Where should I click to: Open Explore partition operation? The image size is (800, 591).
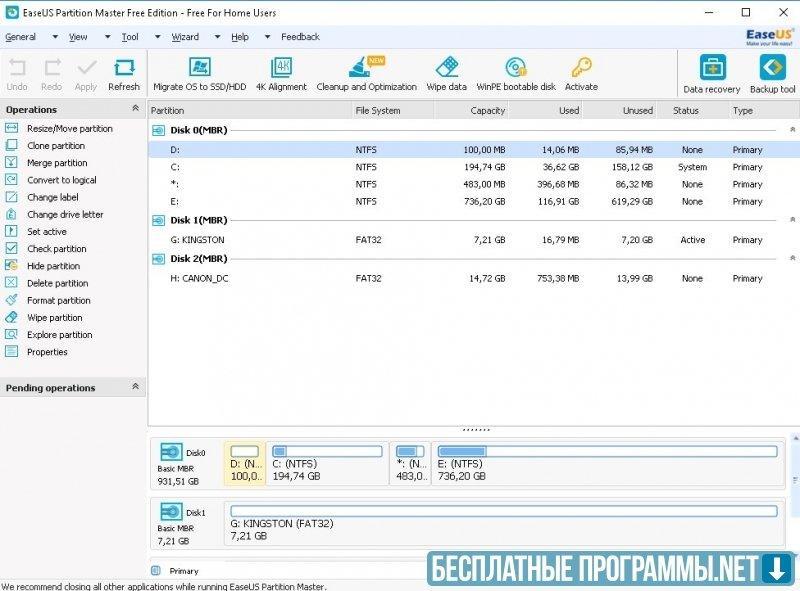pyautogui.click(x=48, y=335)
